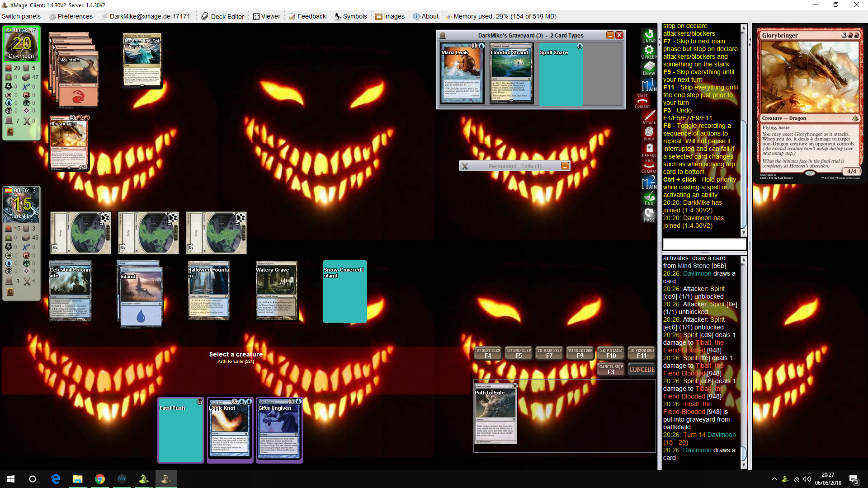Click DarkMike@xmage.de server connection button
The image size is (868, 488).
point(146,16)
